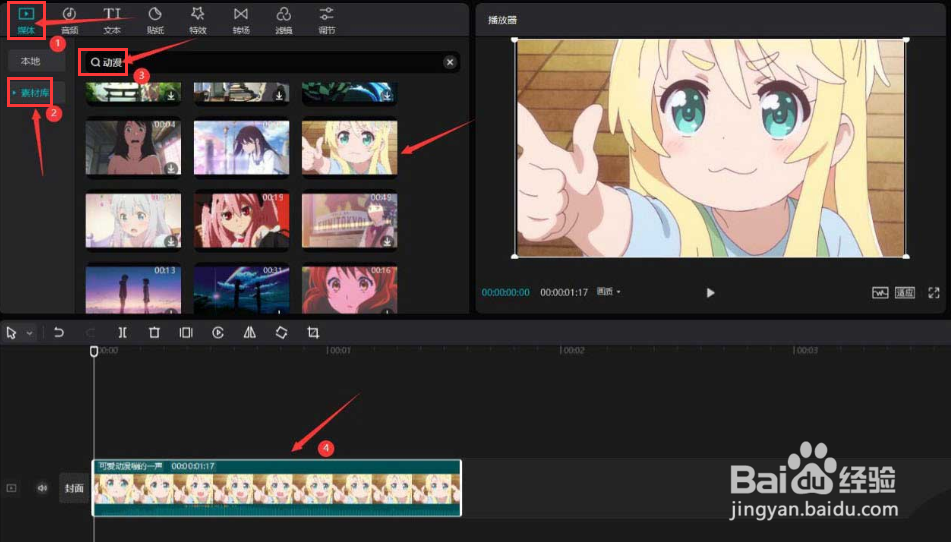Download the middle clip in the top row

[x=279, y=95]
